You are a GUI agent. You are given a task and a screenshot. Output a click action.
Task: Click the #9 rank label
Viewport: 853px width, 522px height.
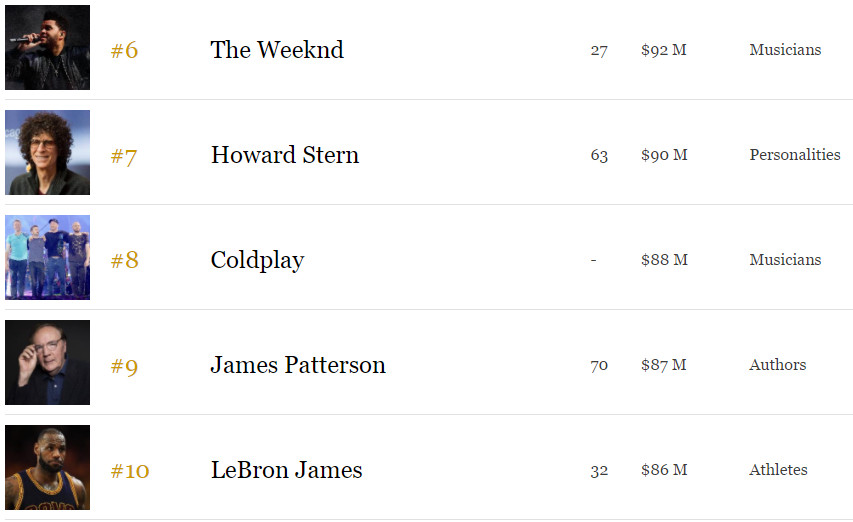click(125, 366)
